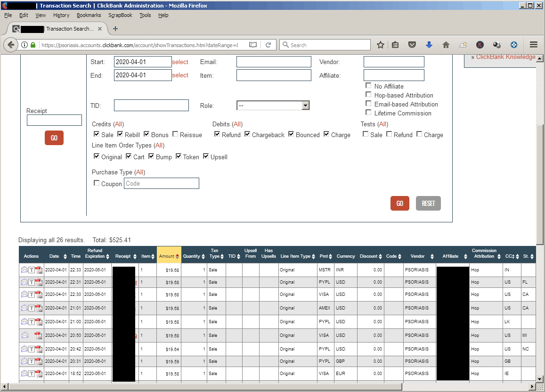Click envelope email icon for 22:33 transaction
This screenshot has height=392, width=545.
click(x=24, y=269)
